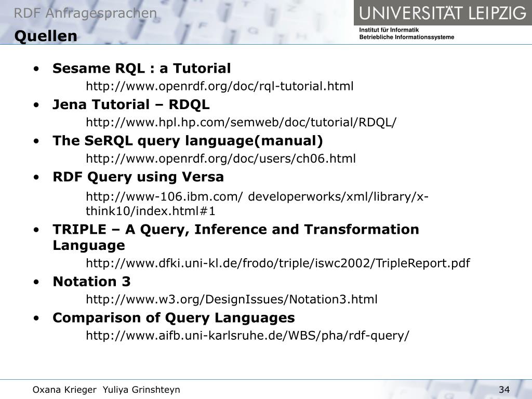This screenshot has height=399, width=532.
Task: Select the heading 'RDF Query using Versa'
Action: point(138,177)
